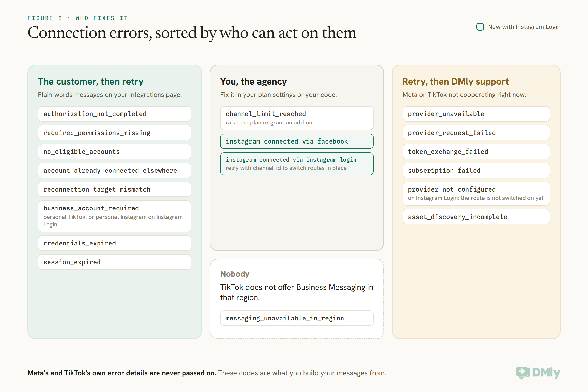588x392 pixels.
Task: Click 'Meta or TikTok not cooperating' text
Action: [x=464, y=95]
